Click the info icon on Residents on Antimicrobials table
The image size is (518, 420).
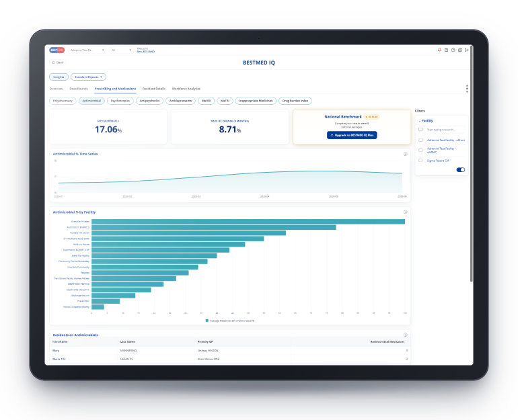pyautogui.click(x=406, y=335)
